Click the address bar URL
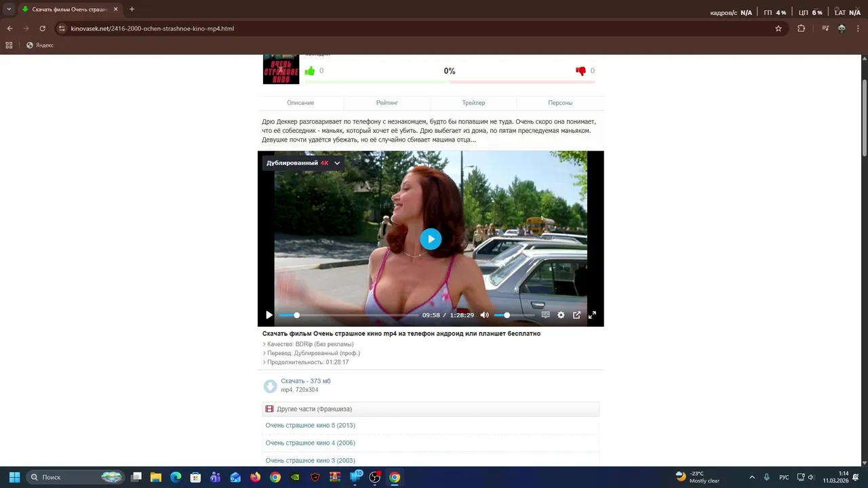Screen dimensions: 868x488 pos(153,28)
